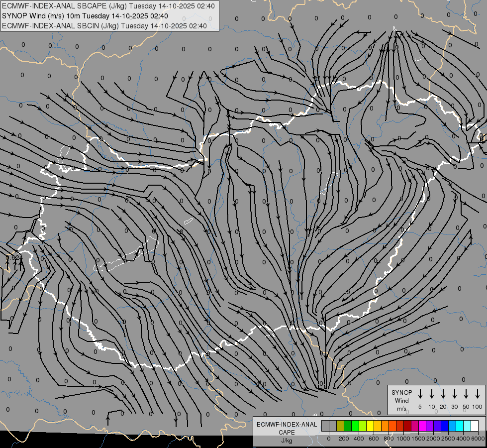Image resolution: width=487 pixels, height=448 pixels.
Task: Click the 4000 tick label on CAPE scale
Action: tap(463, 439)
